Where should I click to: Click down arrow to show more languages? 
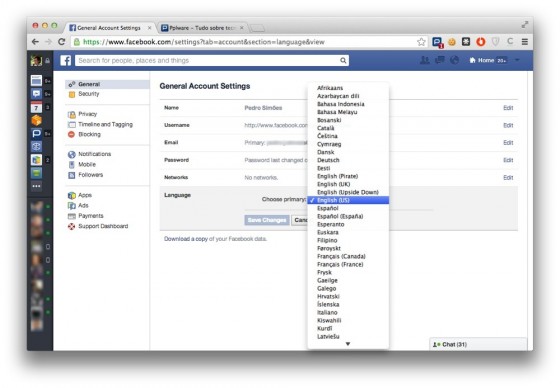point(348,344)
